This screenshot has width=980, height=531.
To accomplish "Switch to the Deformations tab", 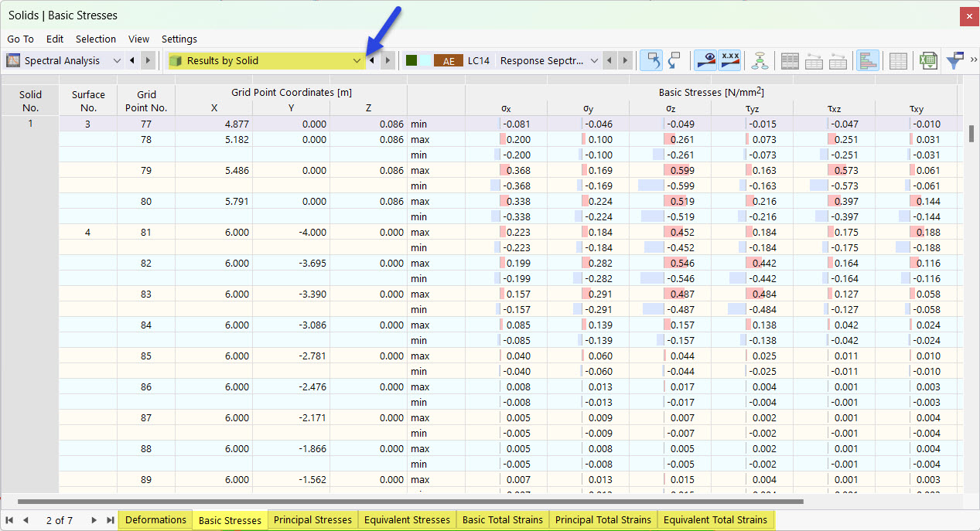I will pos(155,519).
